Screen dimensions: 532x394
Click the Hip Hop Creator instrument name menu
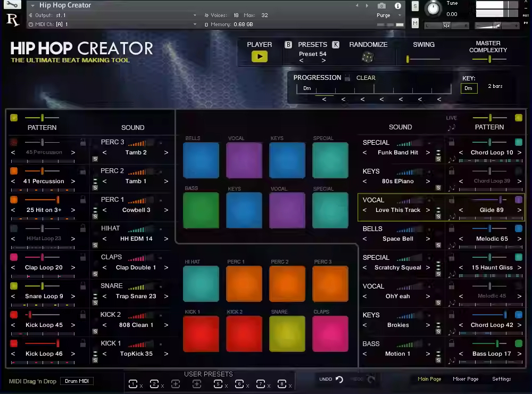click(65, 5)
